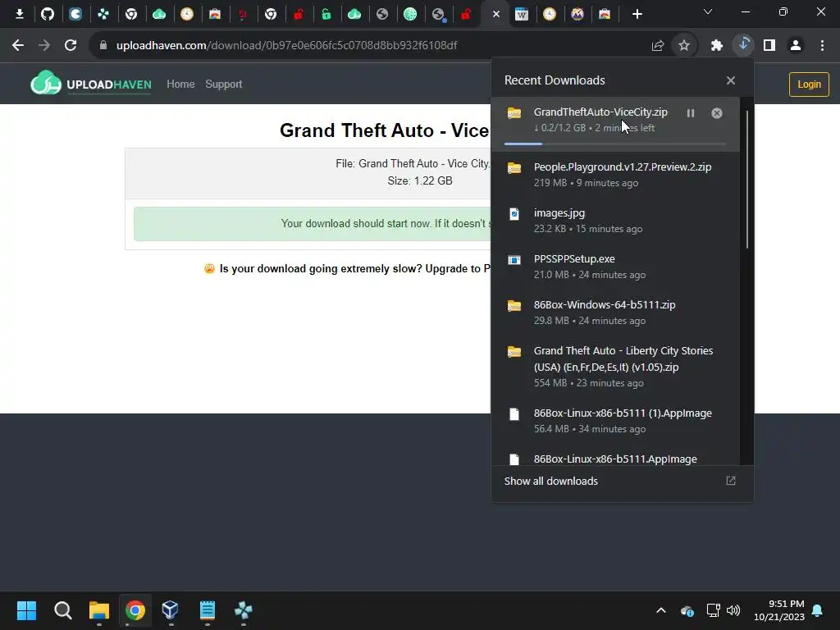Click the Login button
The image size is (840, 630).
[809, 84]
